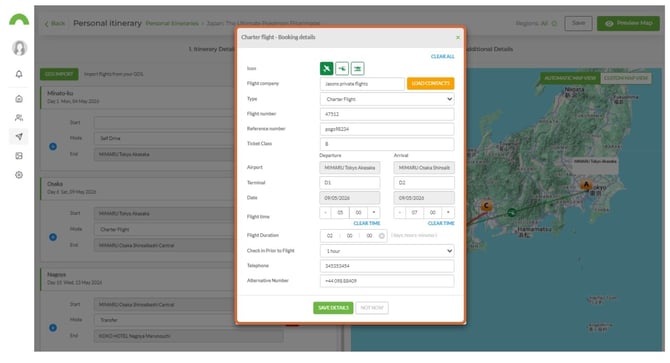Image resolution: width=670 pixels, height=363 pixels.
Task: Choose the second plane icon option
Action: pos(342,68)
